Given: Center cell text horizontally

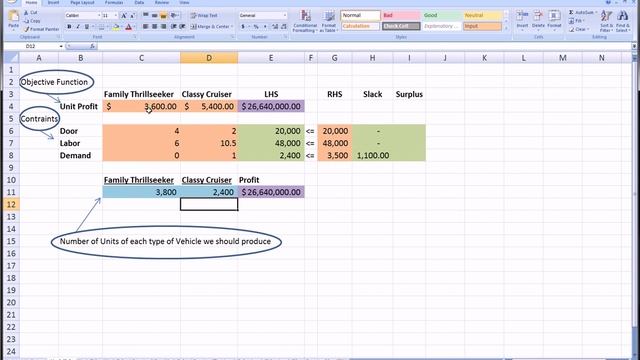Looking at the screenshot, I should 155,27.
